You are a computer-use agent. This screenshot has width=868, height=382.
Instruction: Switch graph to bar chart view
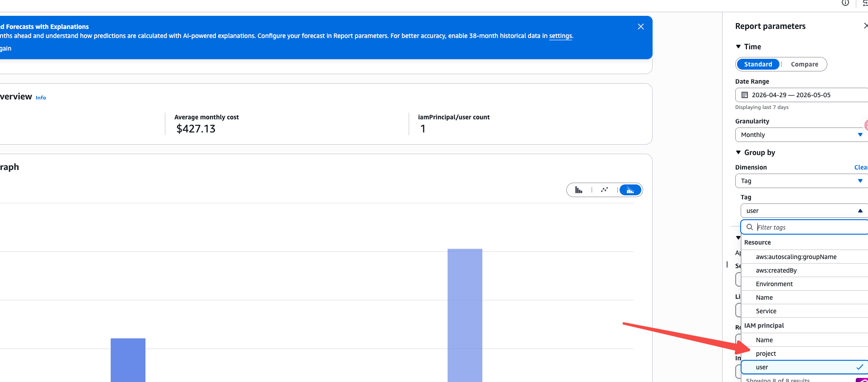coord(579,190)
